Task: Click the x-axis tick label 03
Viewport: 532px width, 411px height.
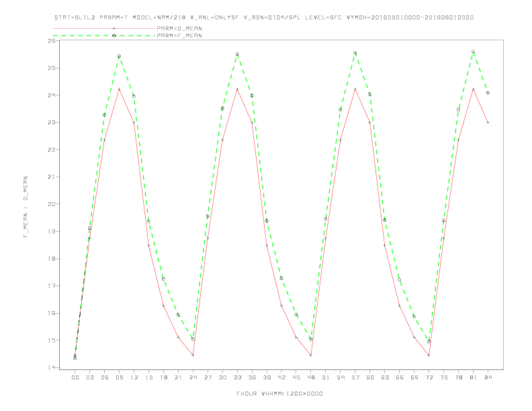Action: (x=89, y=377)
